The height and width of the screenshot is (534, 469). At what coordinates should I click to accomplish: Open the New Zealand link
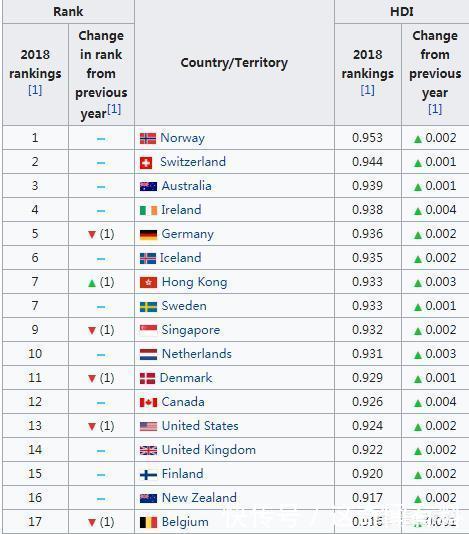click(199, 498)
